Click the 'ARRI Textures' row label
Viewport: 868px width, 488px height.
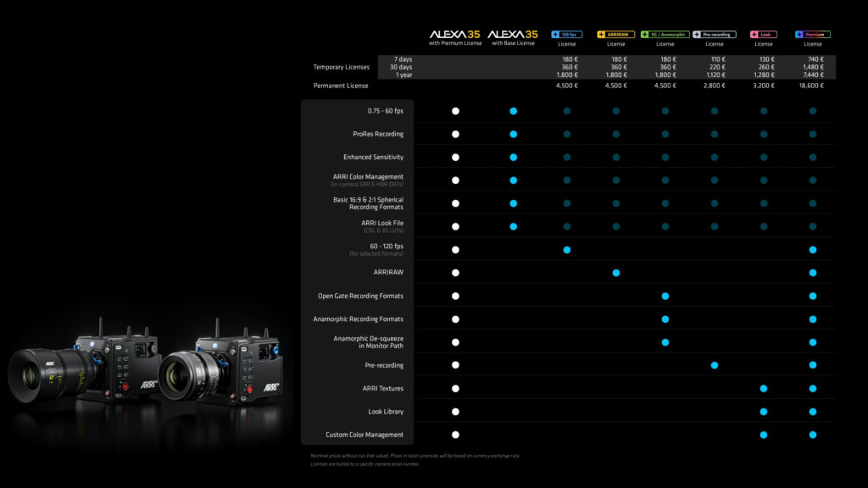382,388
